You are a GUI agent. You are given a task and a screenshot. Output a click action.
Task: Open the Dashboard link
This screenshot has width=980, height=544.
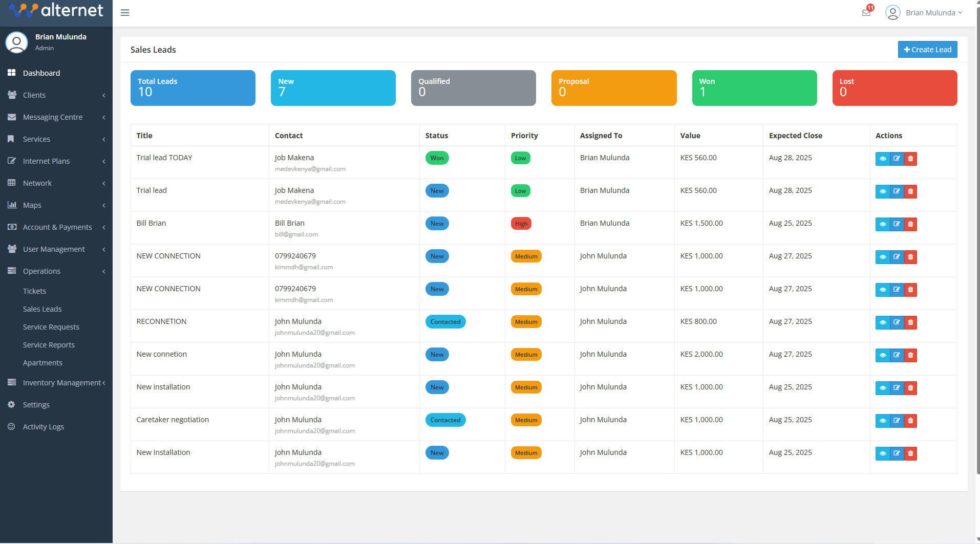[41, 73]
